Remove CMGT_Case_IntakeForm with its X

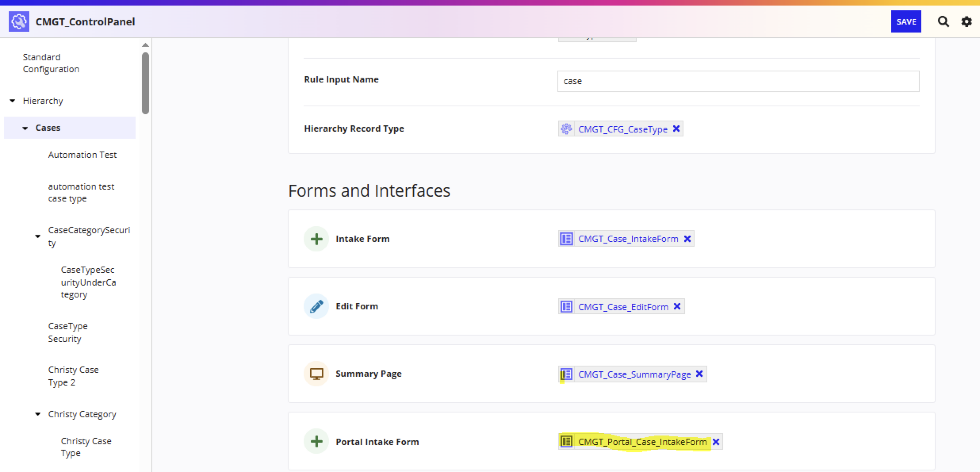pyautogui.click(x=687, y=239)
